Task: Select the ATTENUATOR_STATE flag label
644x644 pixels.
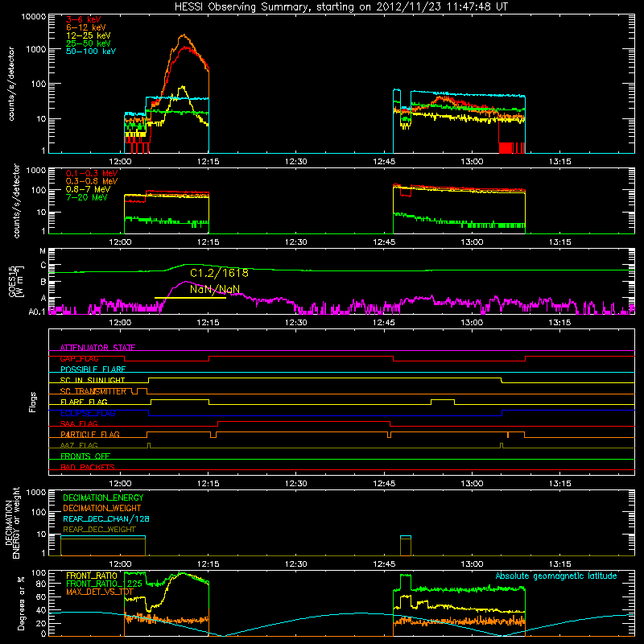Action: click(x=97, y=348)
